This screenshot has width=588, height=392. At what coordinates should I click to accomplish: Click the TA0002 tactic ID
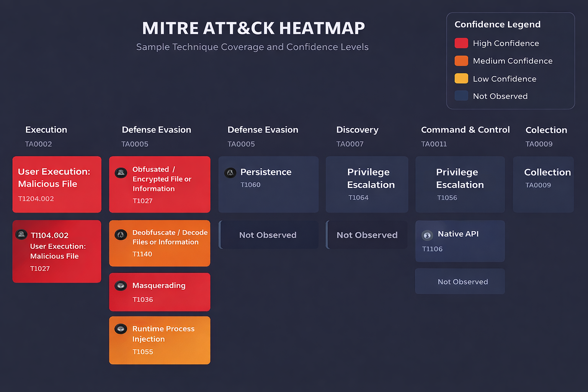[x=38, y=144]
